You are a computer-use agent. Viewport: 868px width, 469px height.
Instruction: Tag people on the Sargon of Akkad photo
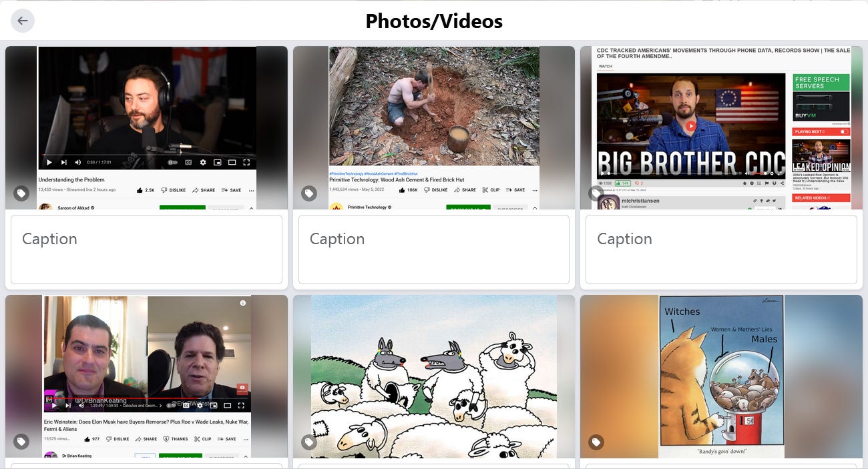pos(21,193)
